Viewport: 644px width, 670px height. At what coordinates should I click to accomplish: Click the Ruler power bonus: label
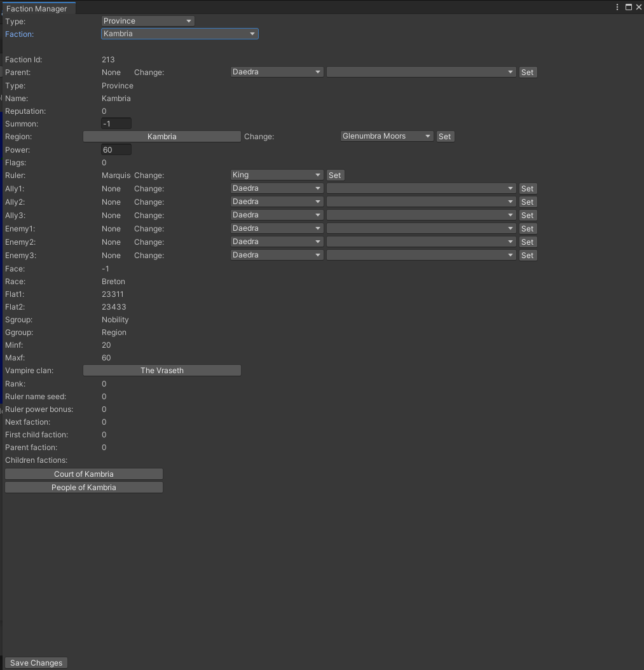click(x=39, y=409)
